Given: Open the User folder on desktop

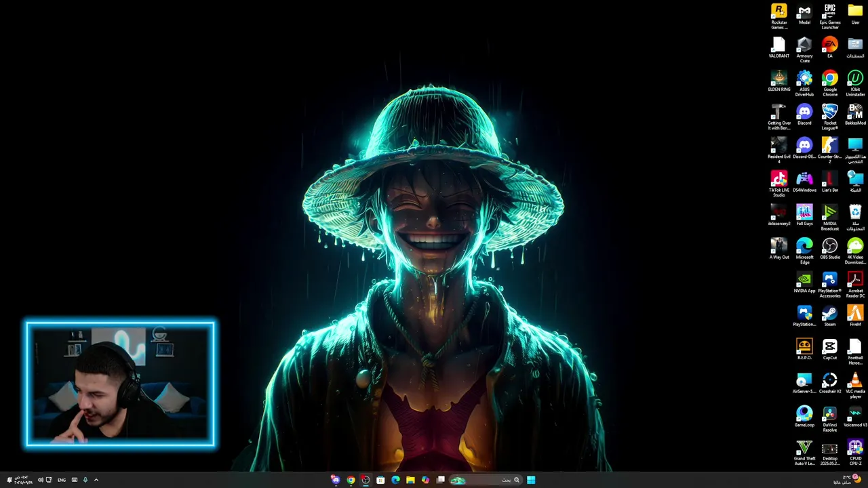Looking at the screenshot, I should (855, 14).
